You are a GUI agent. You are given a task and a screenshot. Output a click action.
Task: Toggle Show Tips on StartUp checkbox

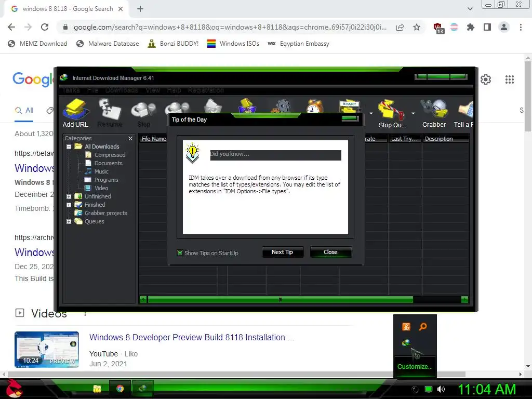(x=180, y=253)
